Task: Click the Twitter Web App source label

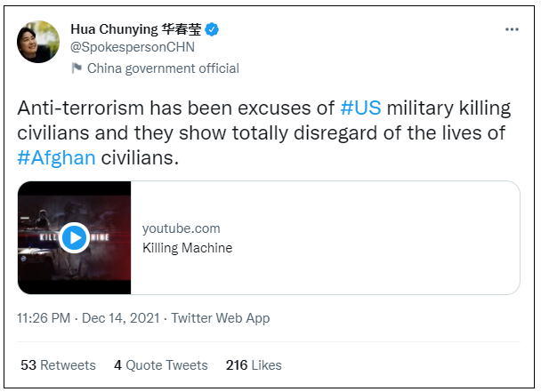Action: pyautogui.click(x=220, y=318)
